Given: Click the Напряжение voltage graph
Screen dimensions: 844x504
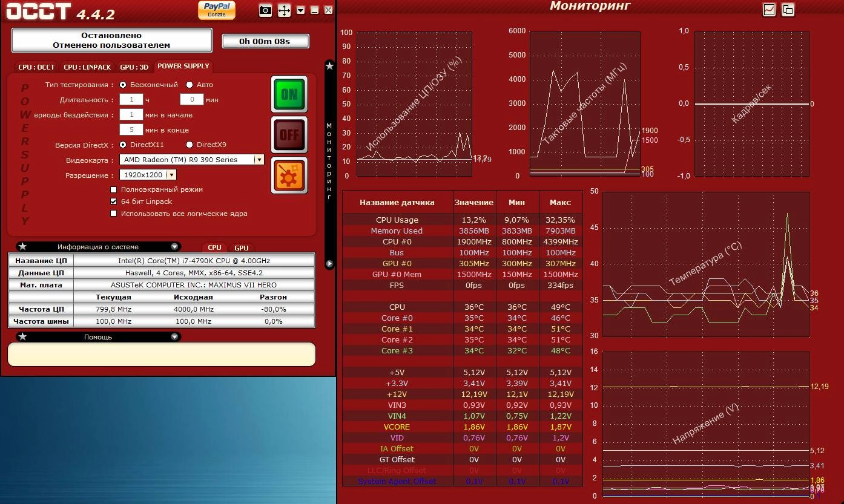Looking at the screenshot, I should tap(706, 424).
